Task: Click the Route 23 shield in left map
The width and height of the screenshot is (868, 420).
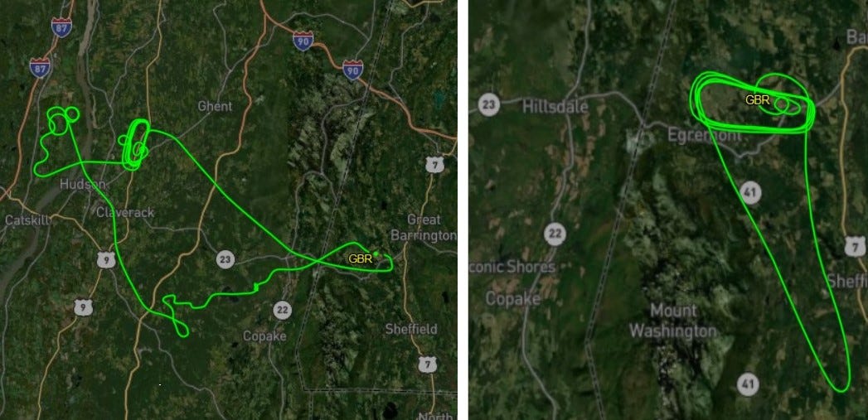Action: (225, 259)
